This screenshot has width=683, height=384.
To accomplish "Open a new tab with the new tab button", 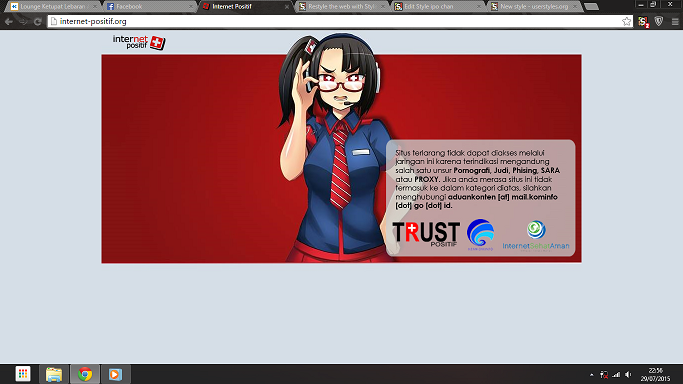I will pyautogui.click(x=591, y=7).
